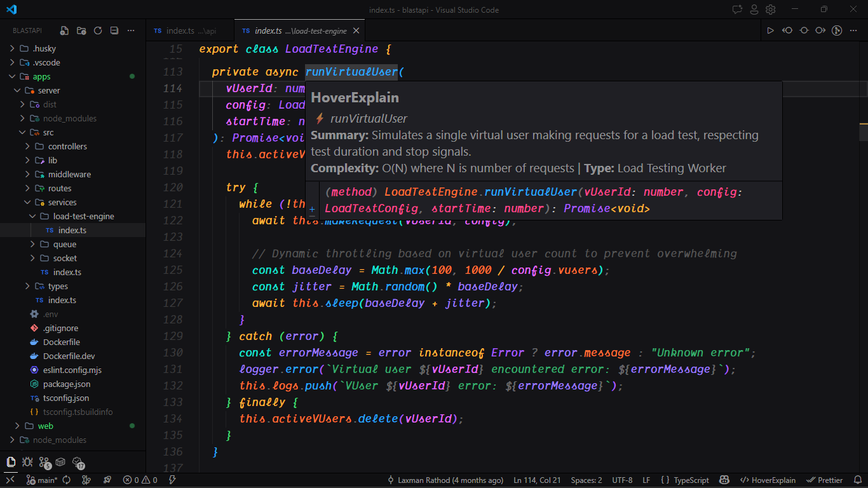Open the Manage gear icon in title bar
Screen dimensions: 868x488
pyautogui.click(x=771, y=10)
